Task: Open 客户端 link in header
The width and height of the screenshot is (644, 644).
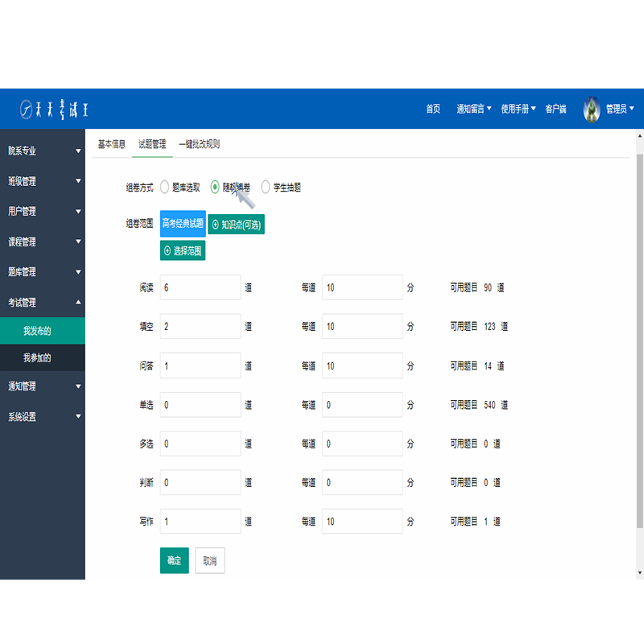Action: (555, 109)
